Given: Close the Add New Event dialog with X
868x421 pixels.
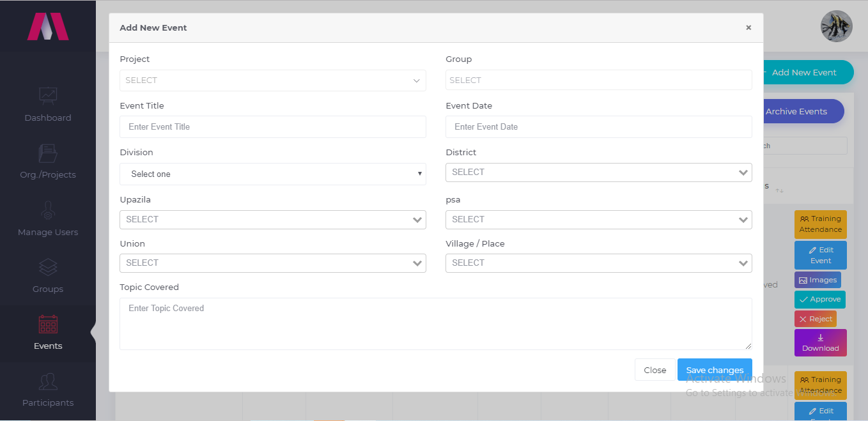Looking at the screenshot, I should [748, 27].
